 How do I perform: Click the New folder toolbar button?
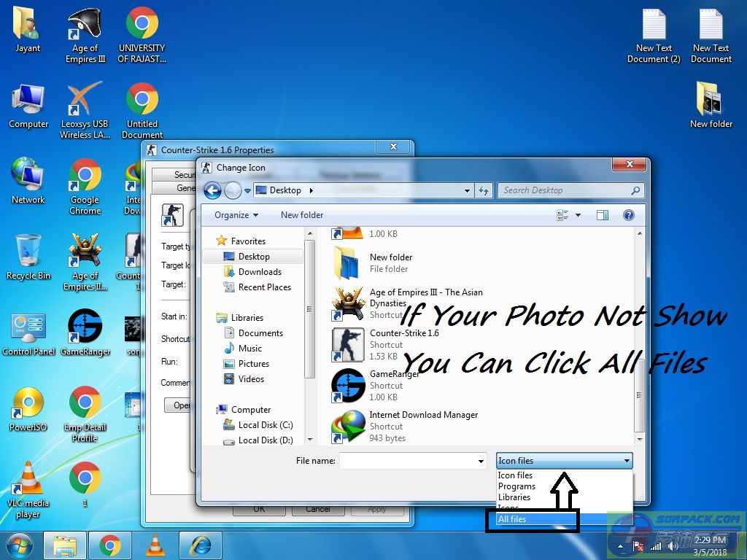click(302, 215)
